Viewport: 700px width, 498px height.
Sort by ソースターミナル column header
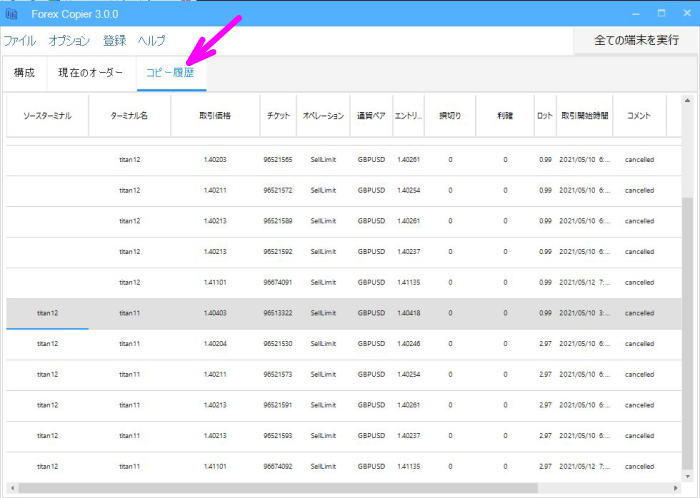47,116
